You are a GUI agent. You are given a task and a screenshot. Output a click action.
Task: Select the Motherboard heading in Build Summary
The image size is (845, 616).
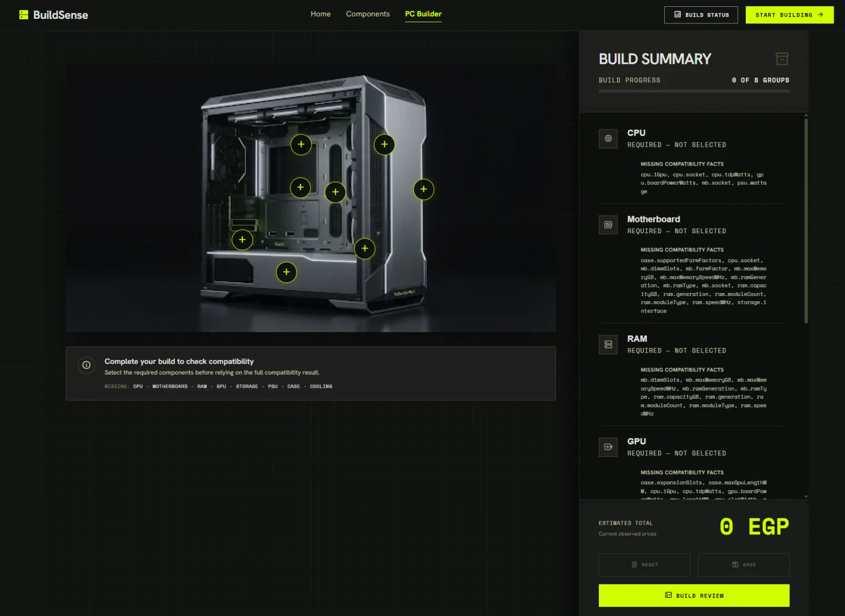653,219
